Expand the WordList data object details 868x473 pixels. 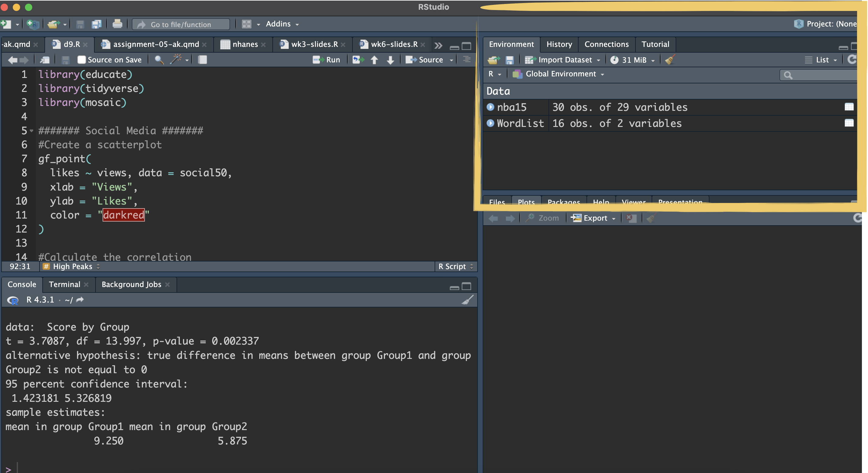(491, 123)
